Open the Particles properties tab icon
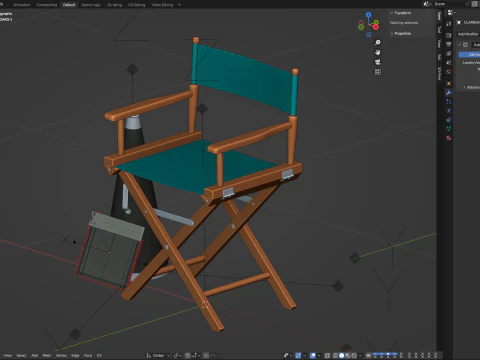Viewport: 480px width, 360px height. coord(449,101)
